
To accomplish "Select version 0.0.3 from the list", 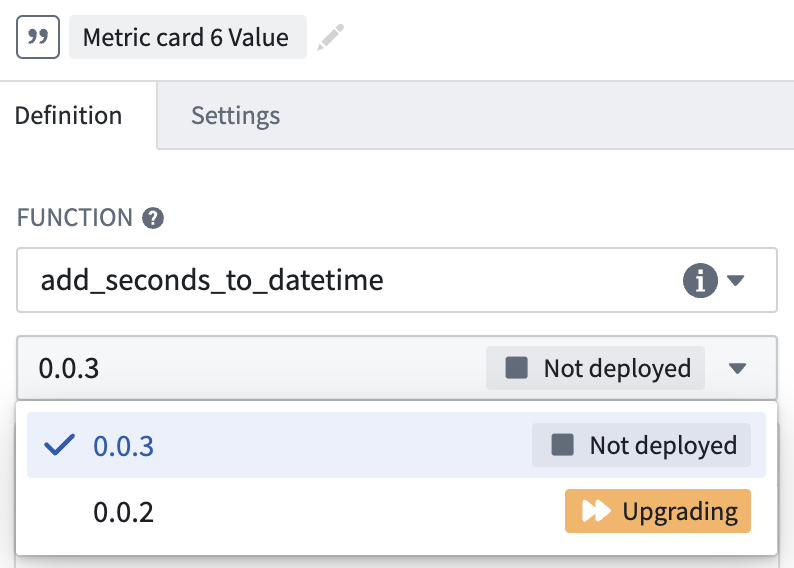I will [x=396, y=445].
